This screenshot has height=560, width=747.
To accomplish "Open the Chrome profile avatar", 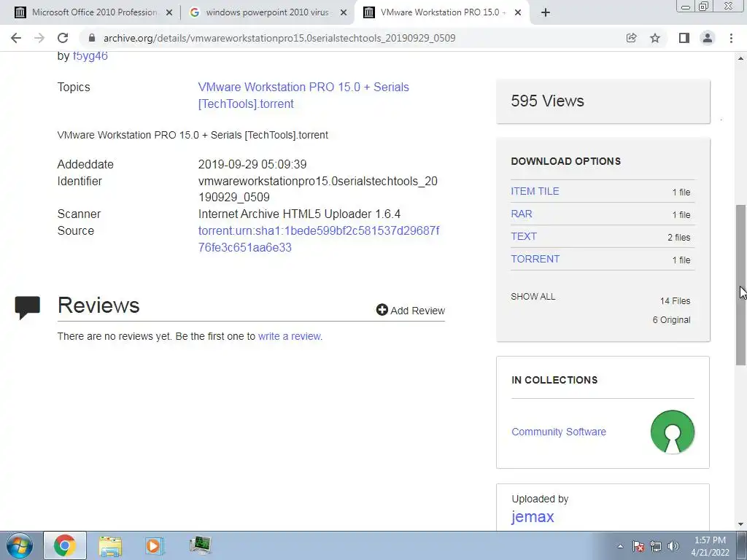I will 708,38.
